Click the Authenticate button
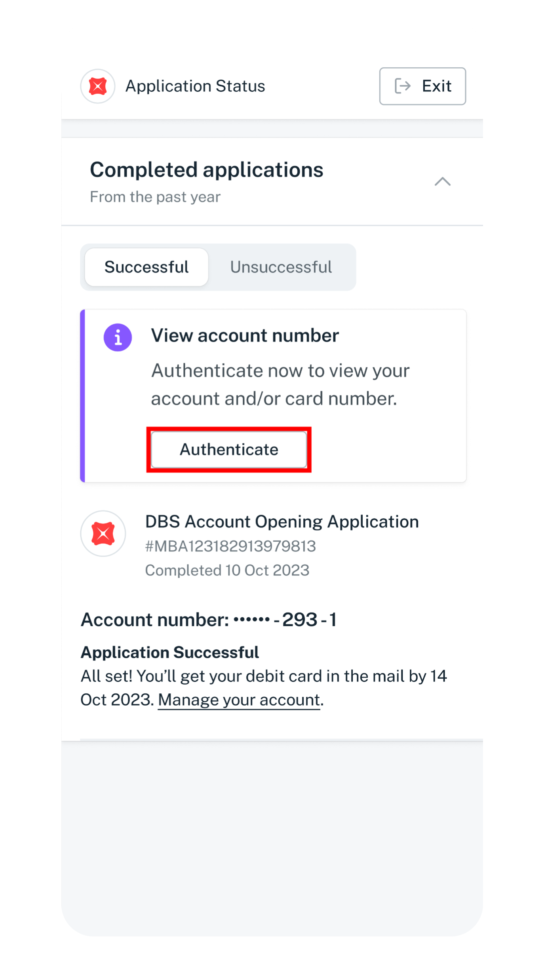The width and height of the screenshot is (544, 980). [229, 449]
